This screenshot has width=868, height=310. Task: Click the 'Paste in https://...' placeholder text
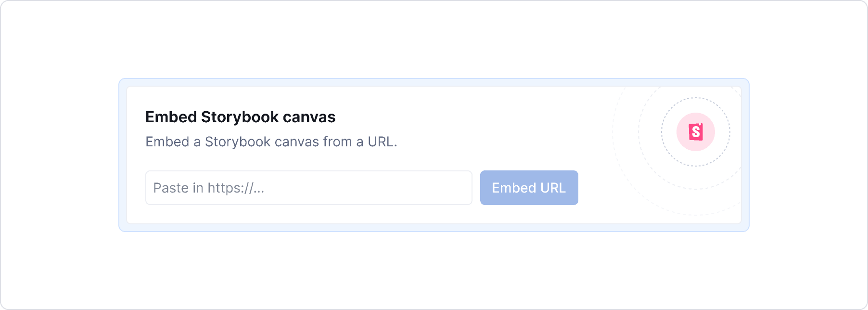pos(208,188)
